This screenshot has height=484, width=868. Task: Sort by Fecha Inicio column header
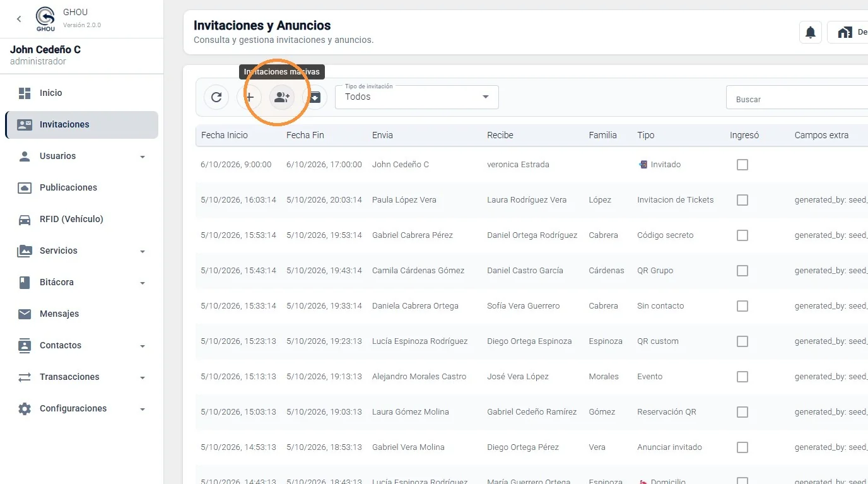(225, 135)
